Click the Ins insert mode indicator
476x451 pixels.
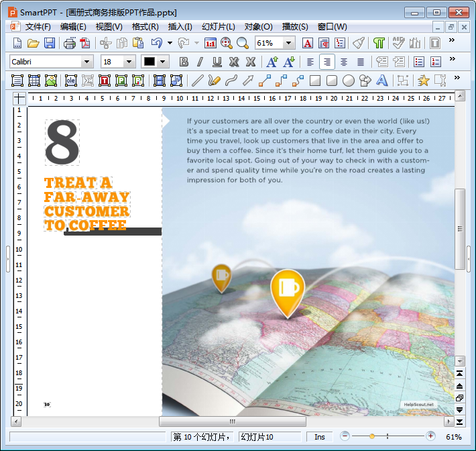point(320,437)
